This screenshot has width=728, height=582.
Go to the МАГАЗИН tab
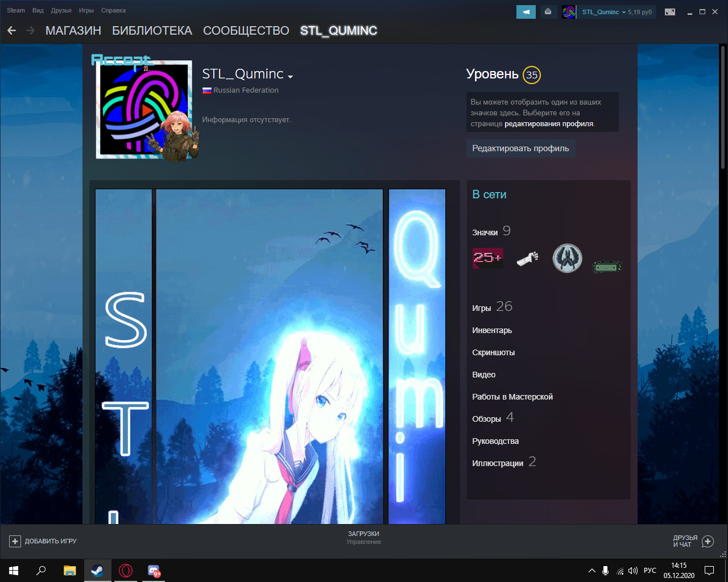73,31
